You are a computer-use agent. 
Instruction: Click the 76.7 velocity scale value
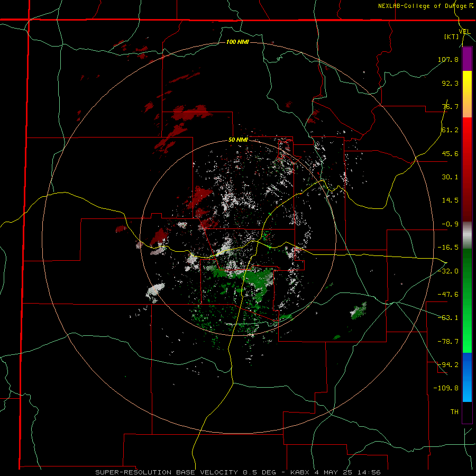(x=450, y=106)
